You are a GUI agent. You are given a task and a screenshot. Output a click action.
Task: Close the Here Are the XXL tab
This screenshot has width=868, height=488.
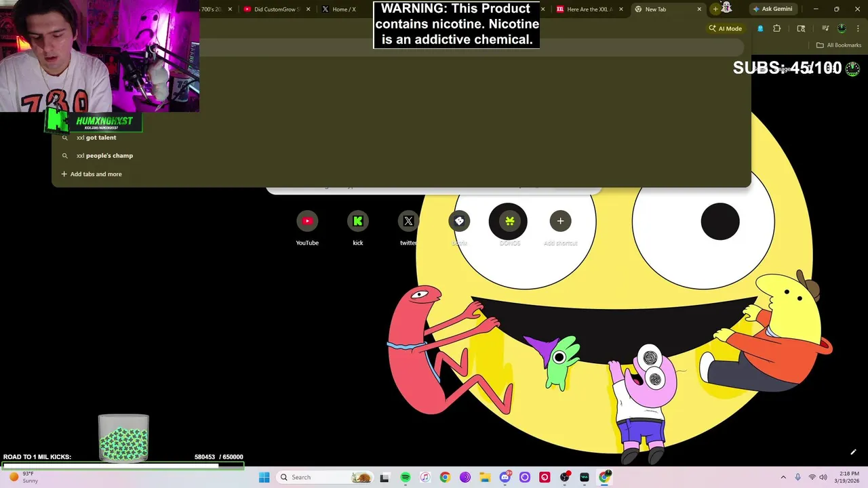[x=620, y=9]
